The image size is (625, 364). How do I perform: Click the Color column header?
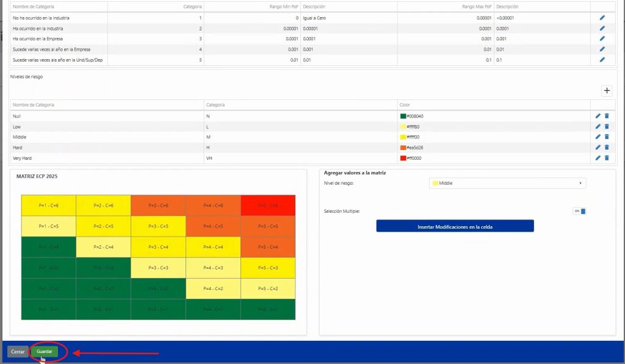(x=405, y=105)
